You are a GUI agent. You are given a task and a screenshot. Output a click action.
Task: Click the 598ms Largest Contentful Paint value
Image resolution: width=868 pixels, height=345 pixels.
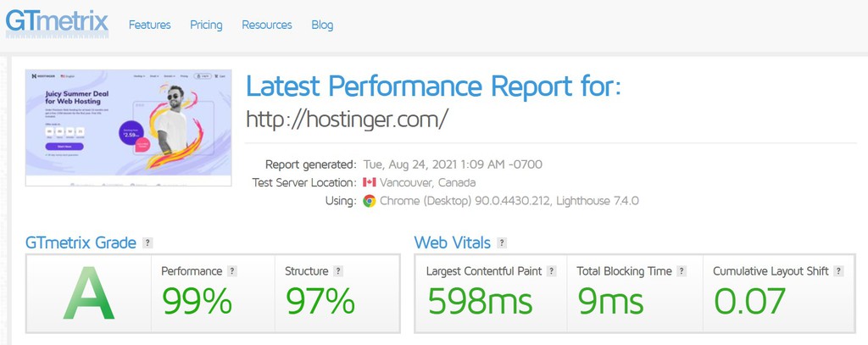[480, 303]
